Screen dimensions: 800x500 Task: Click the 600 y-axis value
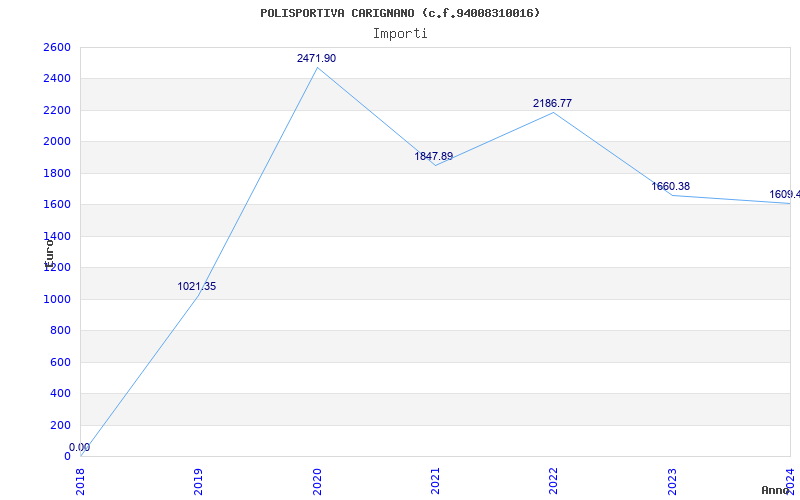click(x=61, y=362)
